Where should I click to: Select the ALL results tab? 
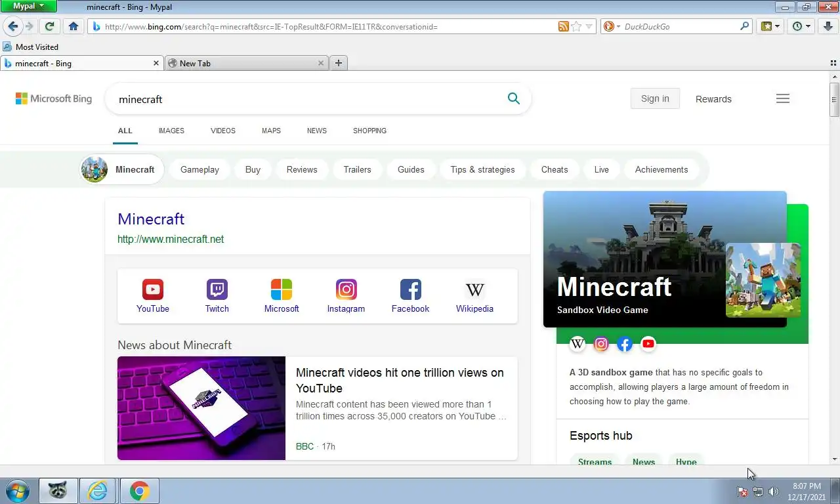tap(125, 131)
